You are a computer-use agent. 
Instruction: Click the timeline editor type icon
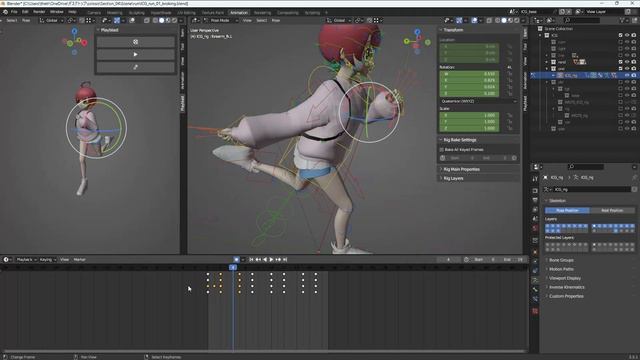tap(6, 260)
